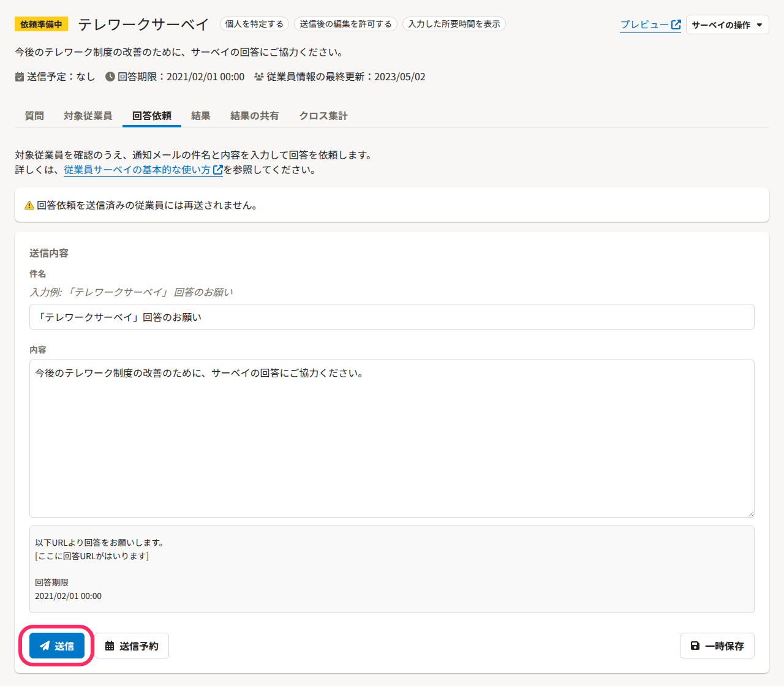
Task: Switch to the 質問 tab
Action: 34,116
